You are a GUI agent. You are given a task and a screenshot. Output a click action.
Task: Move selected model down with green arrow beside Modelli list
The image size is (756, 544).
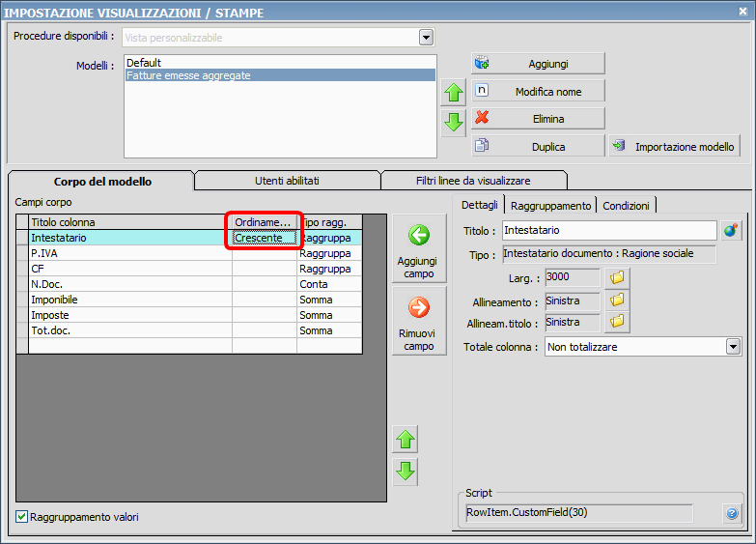453,122
